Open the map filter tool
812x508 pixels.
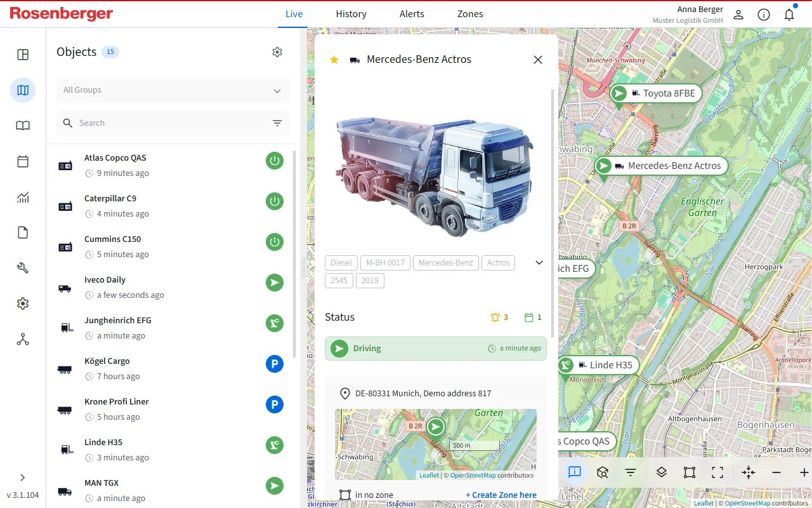631,472
